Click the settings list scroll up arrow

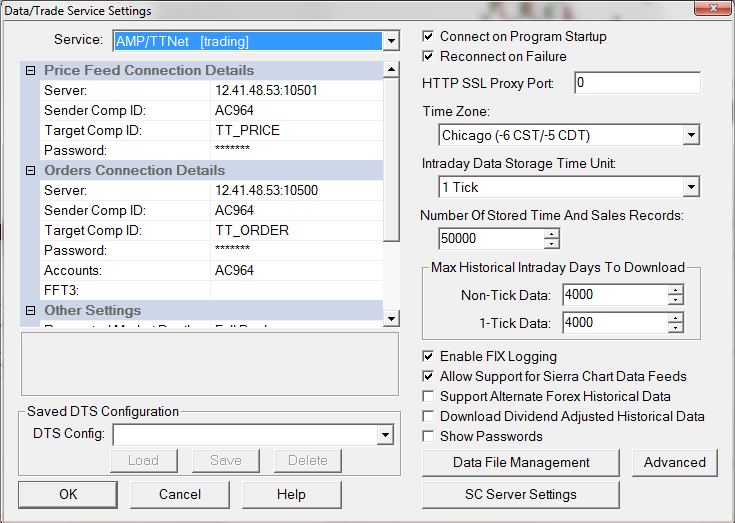(391, 70)
